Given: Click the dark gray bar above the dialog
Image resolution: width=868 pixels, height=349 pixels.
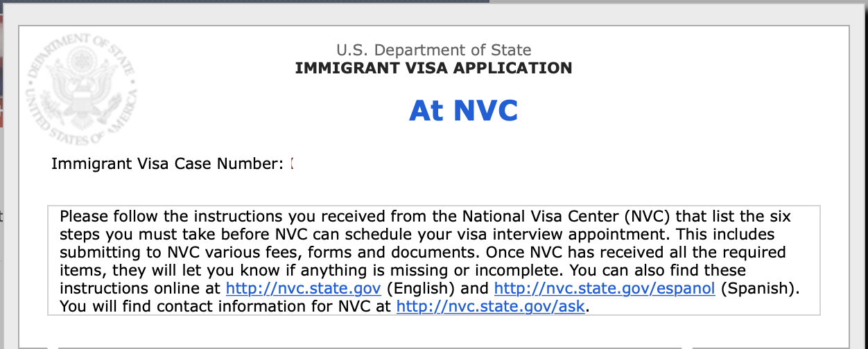Looking at the screenshot, I should pos(244,1).
